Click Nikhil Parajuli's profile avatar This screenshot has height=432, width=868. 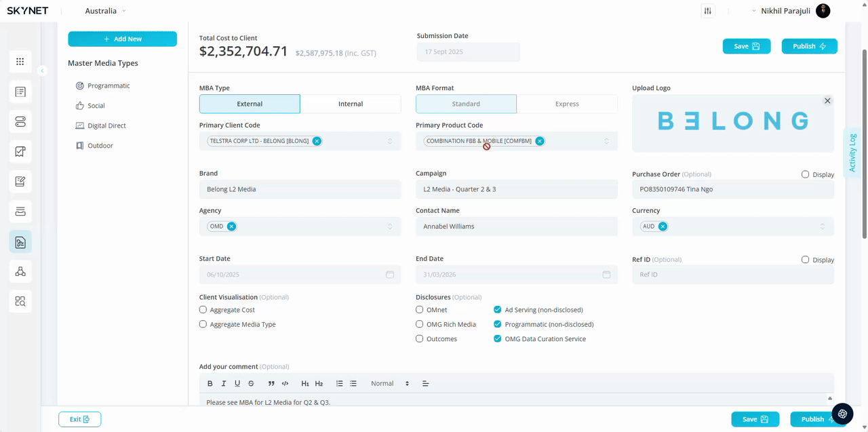pyautogui.click(x=823, y=11)
